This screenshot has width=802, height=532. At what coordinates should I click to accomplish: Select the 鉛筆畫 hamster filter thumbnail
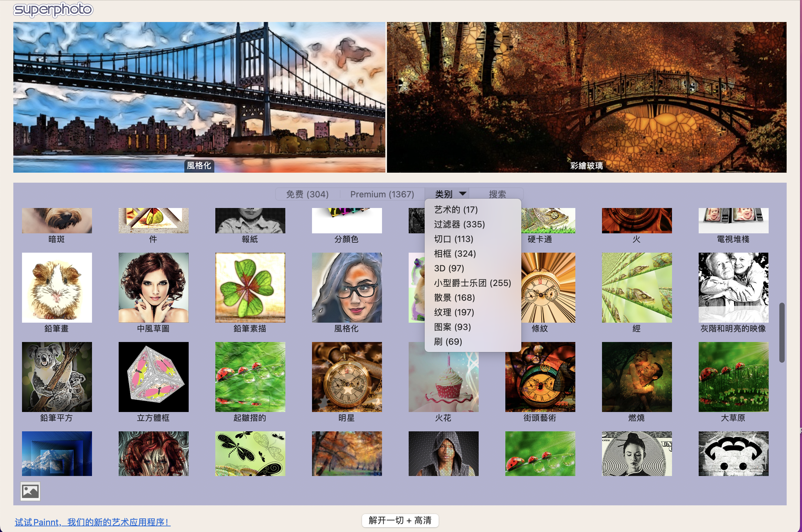[57, 287]
